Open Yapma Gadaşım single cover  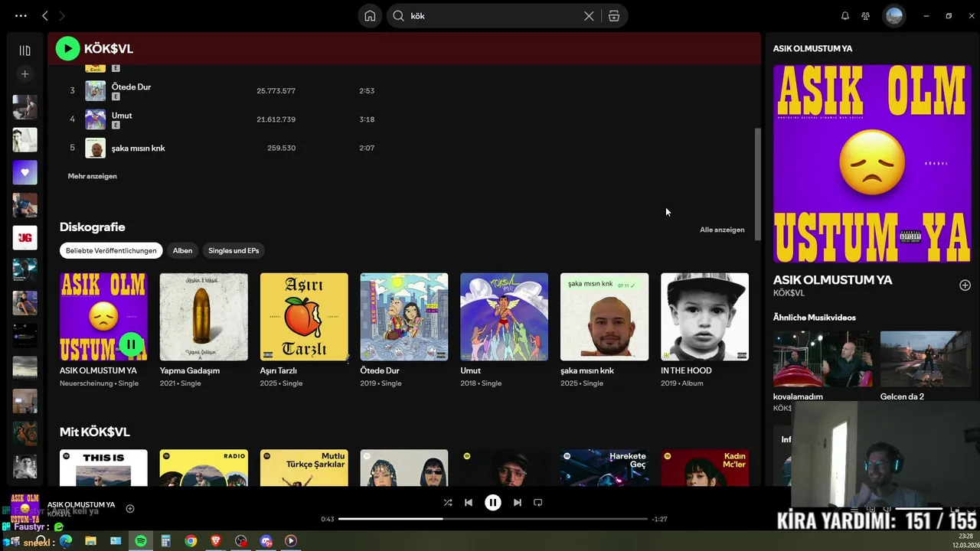(204, 317)
